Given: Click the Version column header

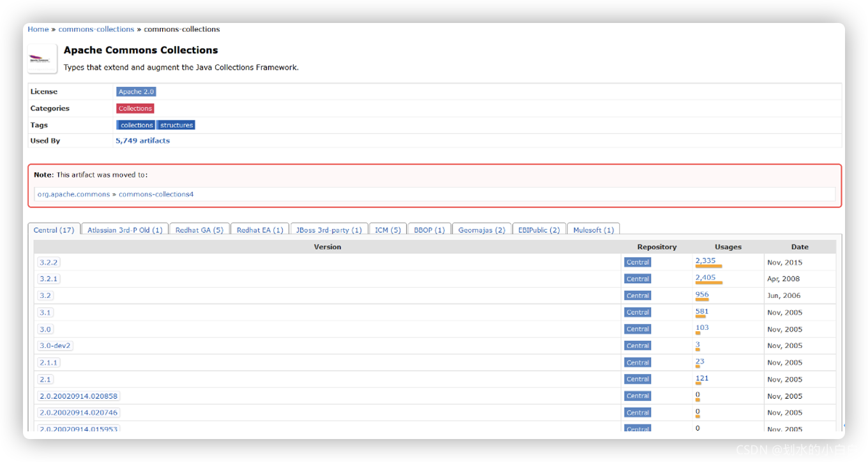Looking at the screenshot, I should [327, 247].
